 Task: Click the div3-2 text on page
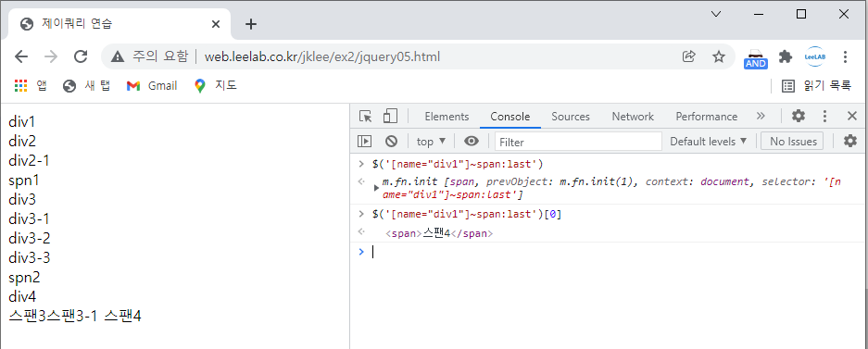(30, 239)
